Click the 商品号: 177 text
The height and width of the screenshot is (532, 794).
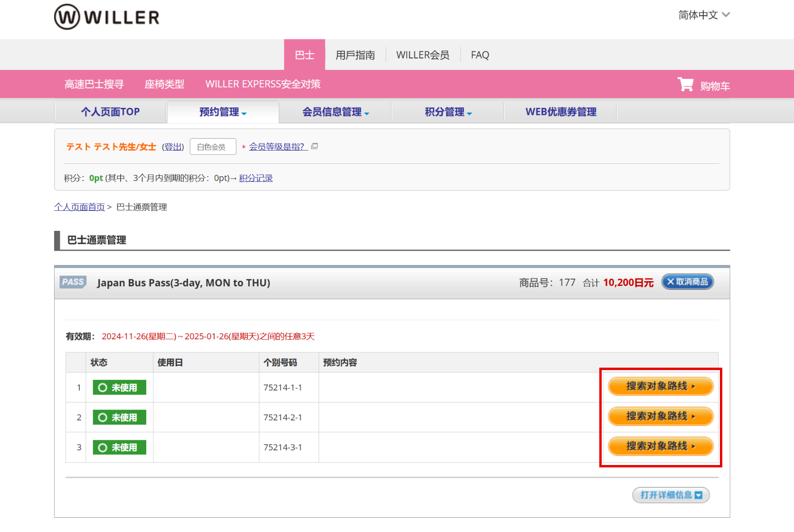pos(547,283)
